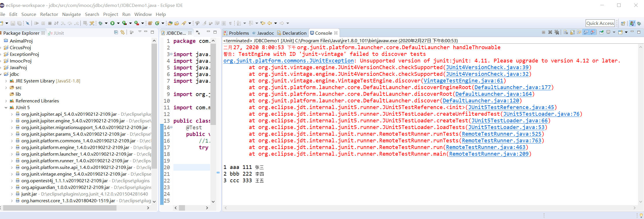Screen dimensions: 644x219
Task: Click the Quick Access field
Action: 600,23
